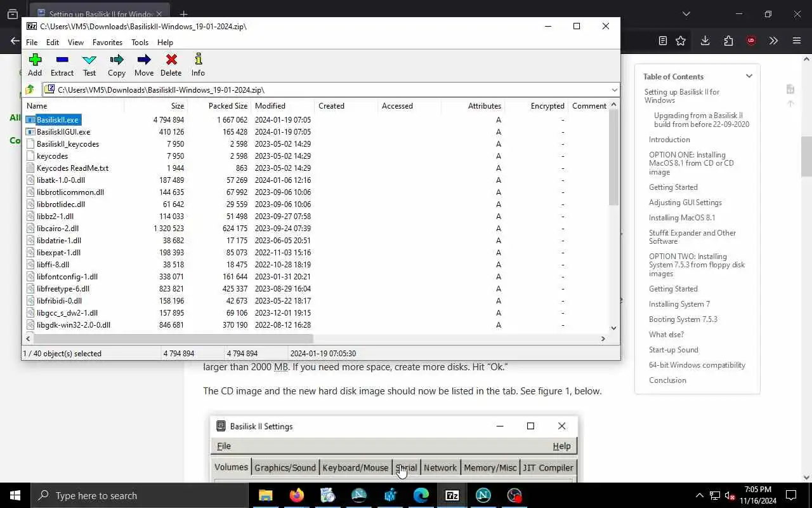Open the View menu in 7-Zip
The width and height of the screenshot is (812, 508).
(75, 43)
